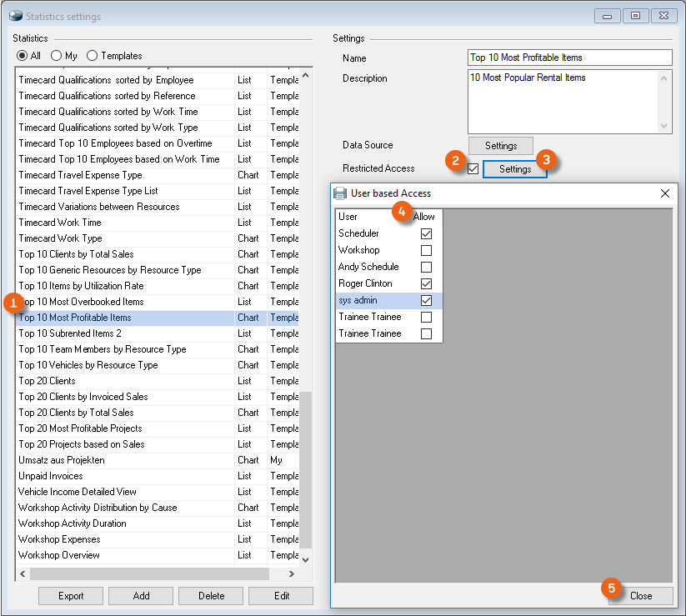
Task: Open Restricted Access Settings button
Action: (514, 169)
